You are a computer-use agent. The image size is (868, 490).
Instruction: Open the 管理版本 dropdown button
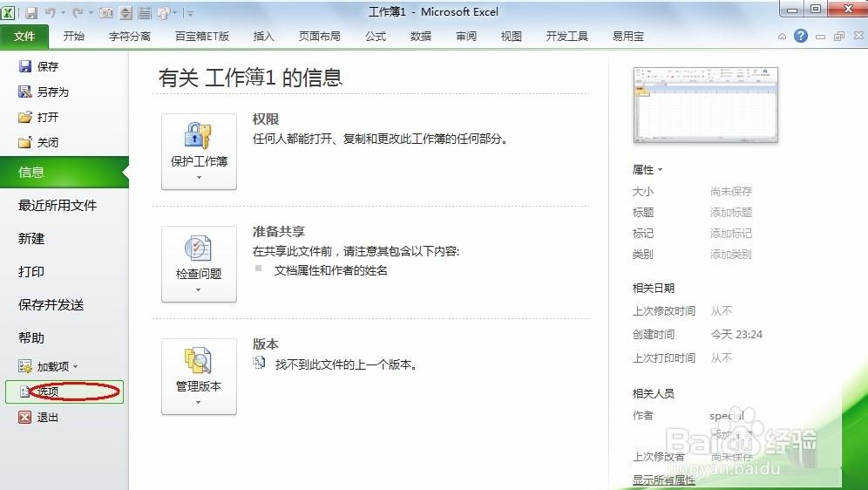coord(199,377)
